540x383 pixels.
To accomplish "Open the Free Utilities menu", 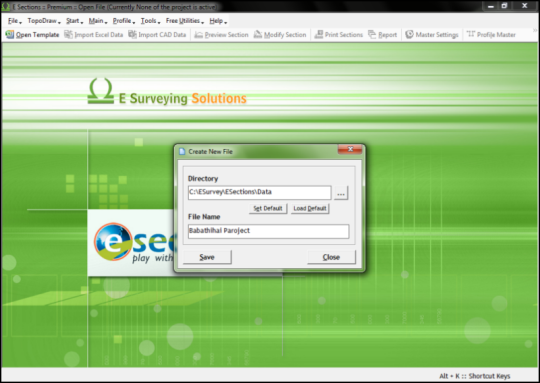I will coord(185,21).
